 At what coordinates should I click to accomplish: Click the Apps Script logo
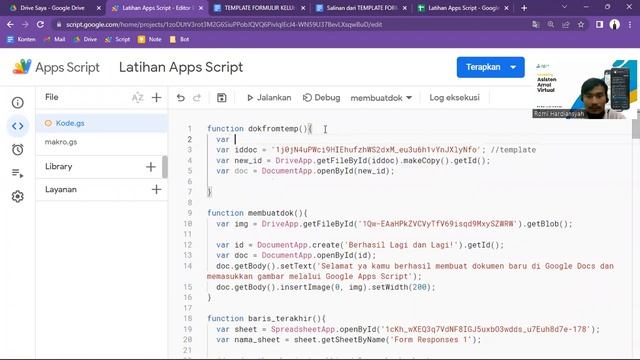pyautogui.click(x=56, y=67)
